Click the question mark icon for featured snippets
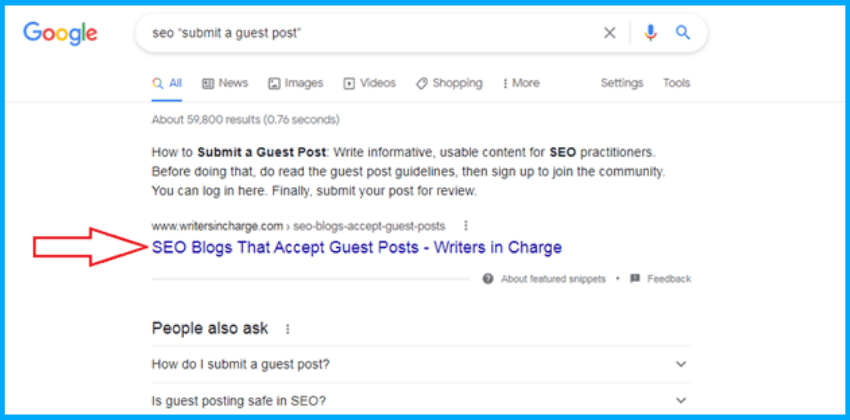 [488, 279]
